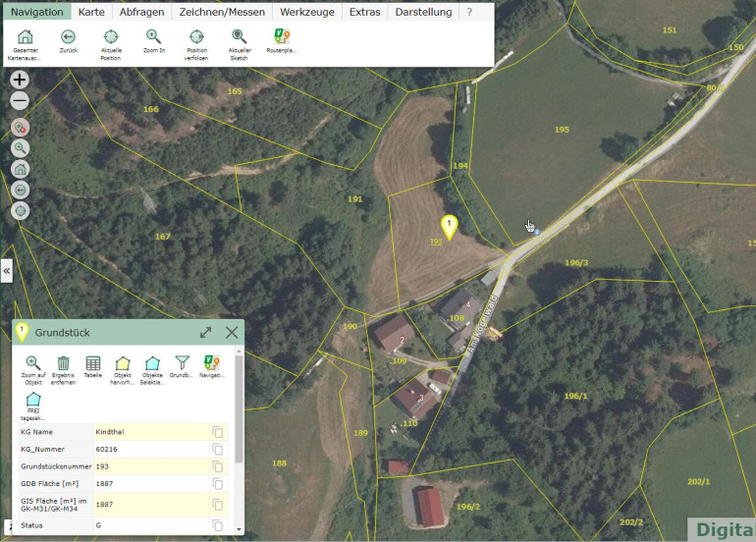
Task: Open the Routenplaner tool
Action: click(281, 37)
